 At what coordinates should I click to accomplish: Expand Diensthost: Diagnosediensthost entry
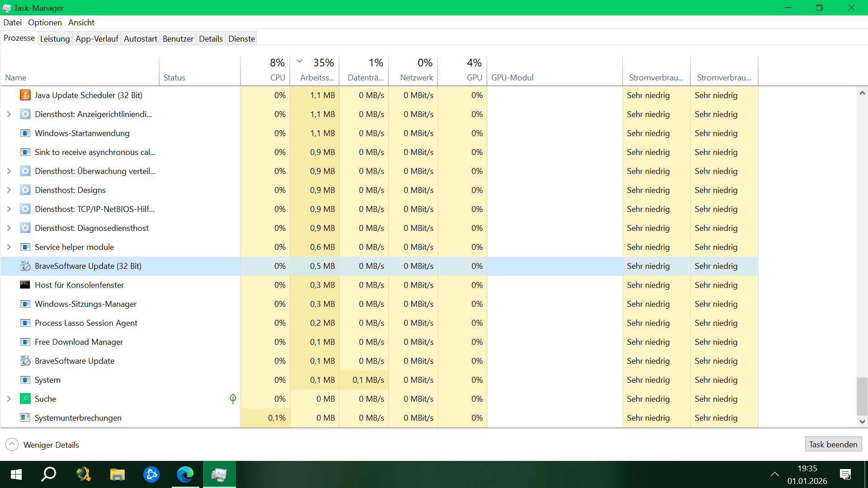[x=9, y=228]
